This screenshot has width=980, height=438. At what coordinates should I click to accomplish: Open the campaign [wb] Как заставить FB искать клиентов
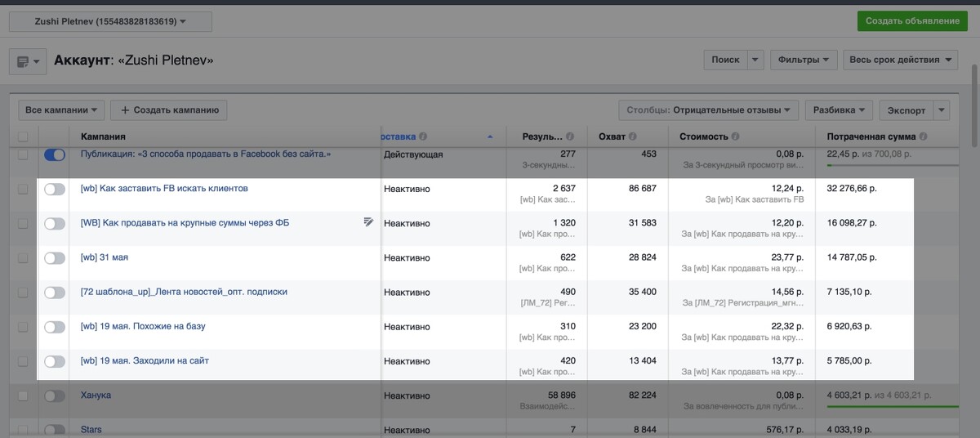(x=164, y=188)
